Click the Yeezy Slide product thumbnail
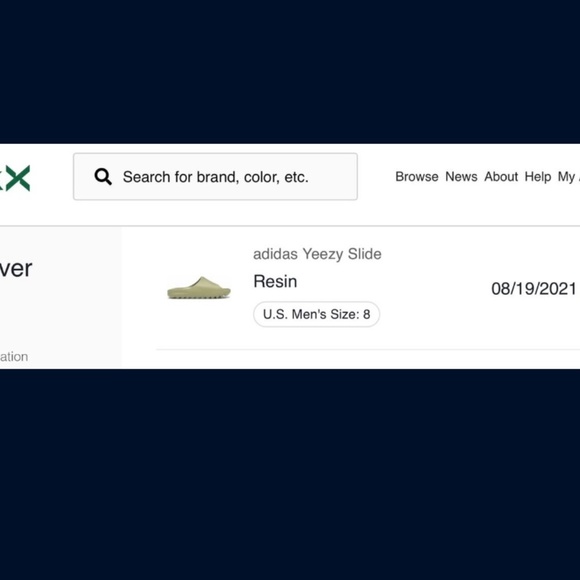Viewport: 580px width, 580px height. [199, 287]
